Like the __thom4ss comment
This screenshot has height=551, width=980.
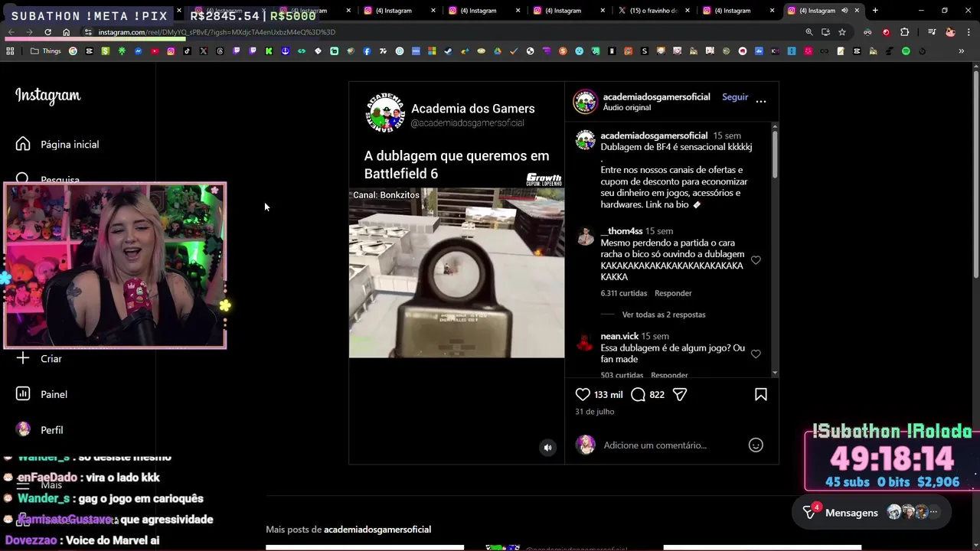tap(756, 260)
